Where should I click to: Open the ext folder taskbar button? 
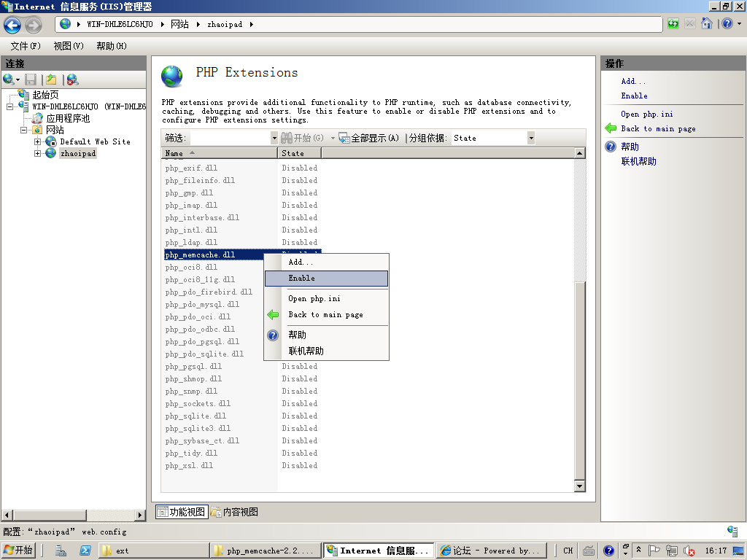155,551
